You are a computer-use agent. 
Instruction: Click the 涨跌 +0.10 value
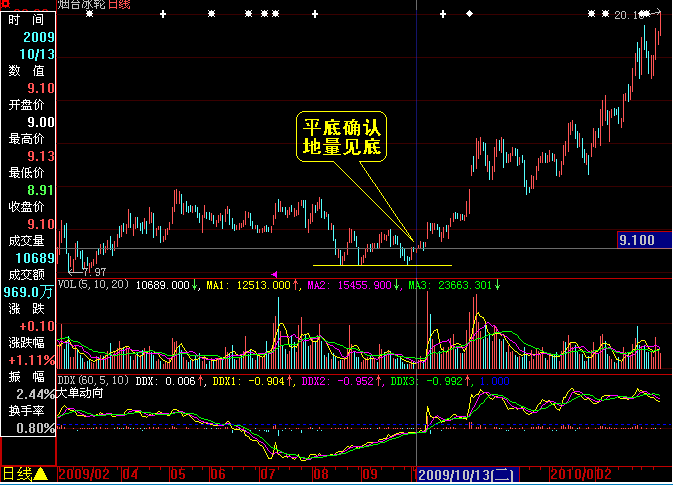tap(37, 326)
